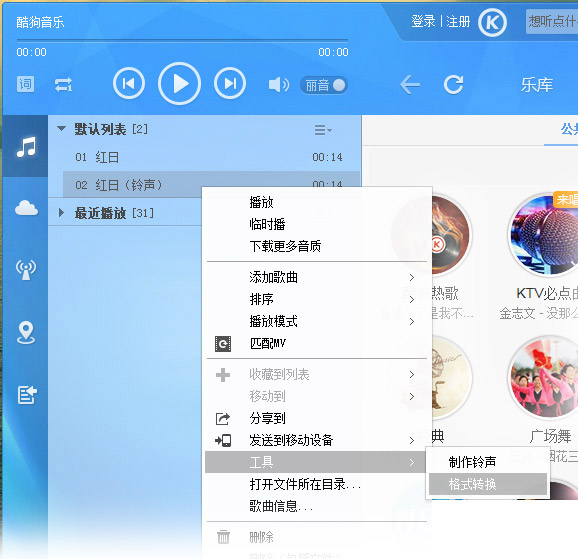This screenshot has width=578, height=559.
Task: Click the 金志文 song caption link
Action: (539, 313)
